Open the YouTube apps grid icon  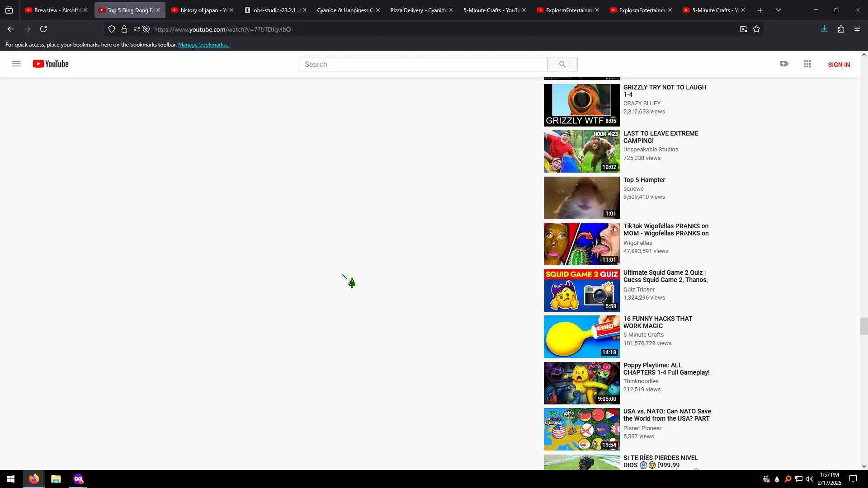tap(807, 64)
